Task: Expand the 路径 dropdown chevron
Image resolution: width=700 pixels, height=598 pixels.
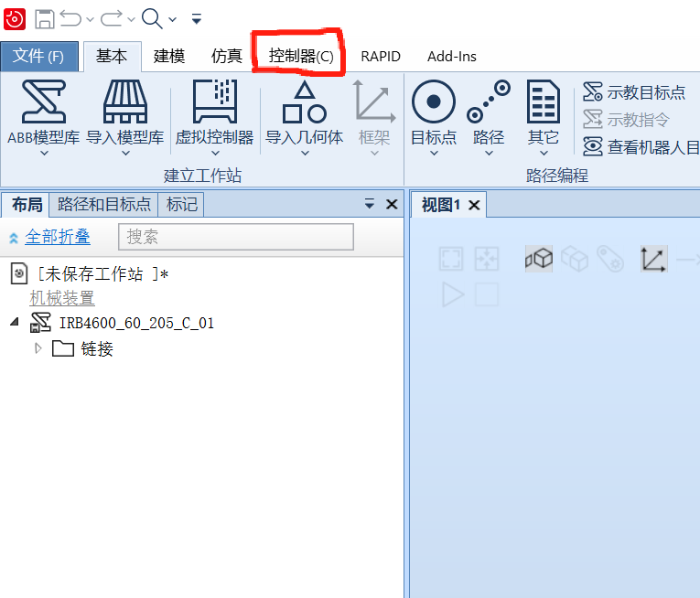Action: (x=489, y=153)
